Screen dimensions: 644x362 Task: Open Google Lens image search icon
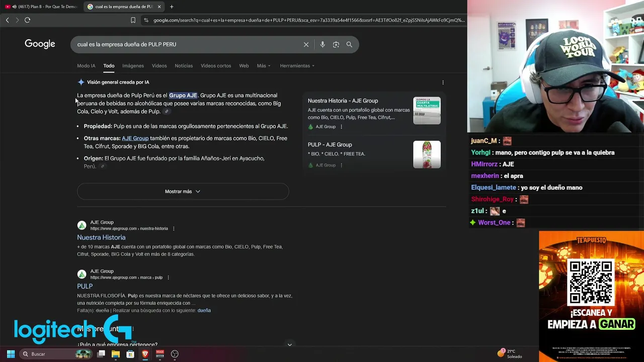pos(336,44)
